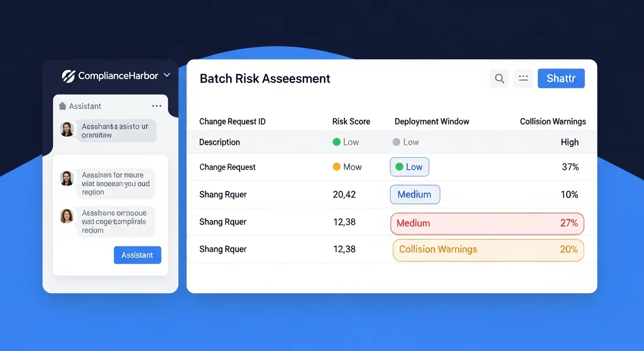Image resolution: width=644 pixels, height=351 pixels.
Task: Select the Description row in the table
Action: pyautogui.click(x=220, y=142)
